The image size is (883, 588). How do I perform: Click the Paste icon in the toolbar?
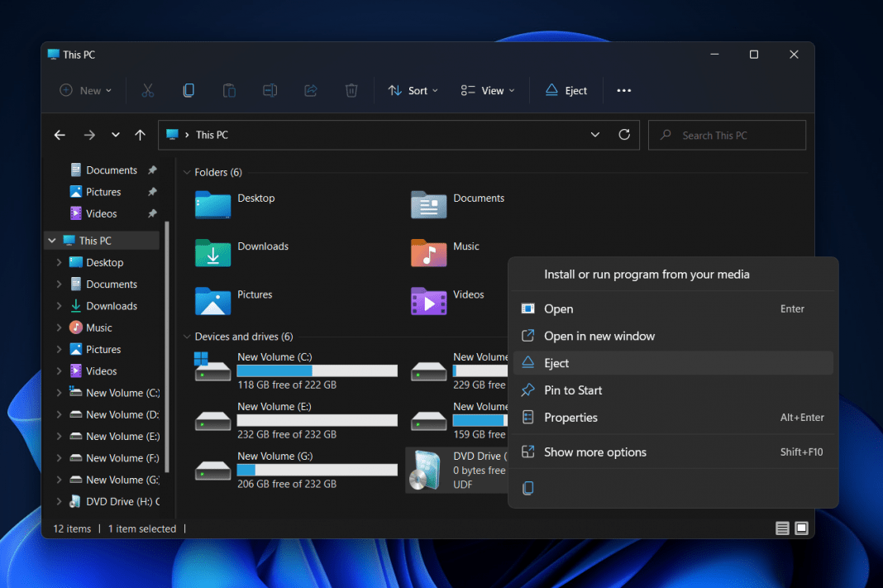point(229,90)
